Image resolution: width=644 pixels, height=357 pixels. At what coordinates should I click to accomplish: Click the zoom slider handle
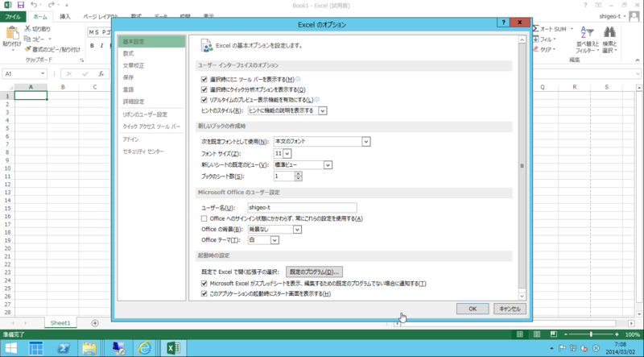coord(591,334)
